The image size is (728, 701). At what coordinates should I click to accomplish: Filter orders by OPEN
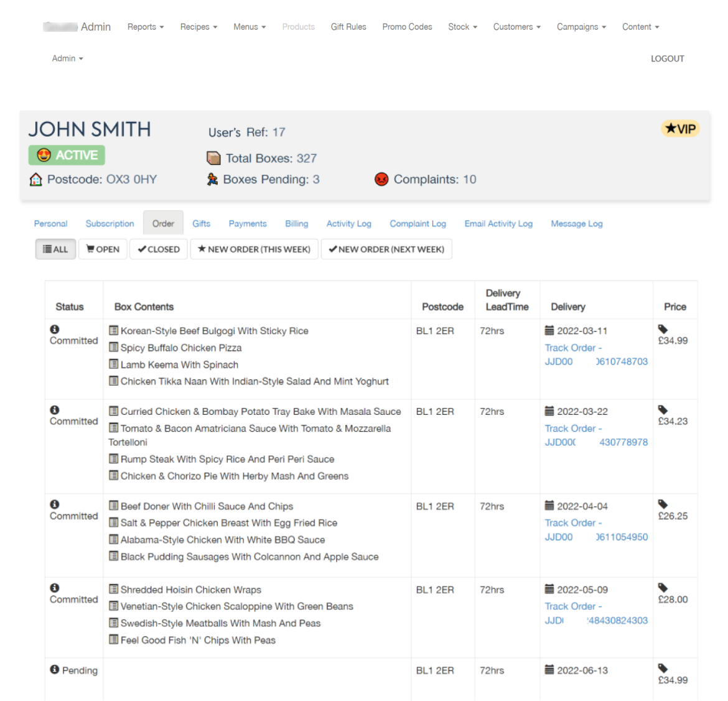(103, 249)
